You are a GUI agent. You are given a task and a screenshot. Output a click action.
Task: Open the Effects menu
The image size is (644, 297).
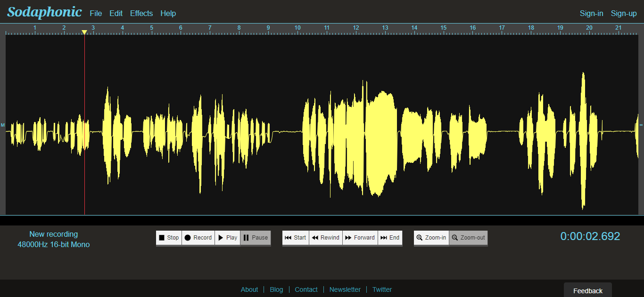click(141, 13)
